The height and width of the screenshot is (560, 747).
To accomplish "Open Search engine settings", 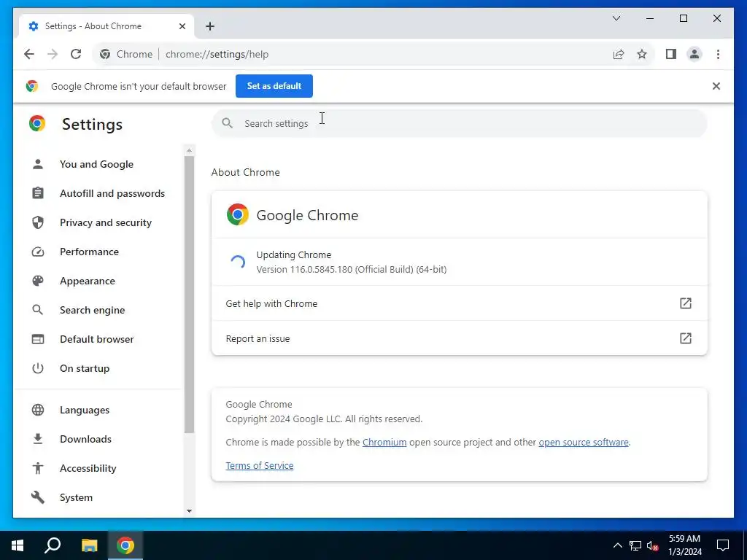I will 93,310.
